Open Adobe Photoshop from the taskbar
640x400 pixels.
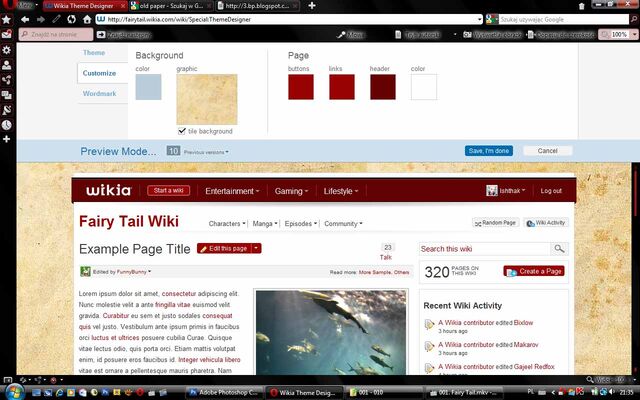224,393
